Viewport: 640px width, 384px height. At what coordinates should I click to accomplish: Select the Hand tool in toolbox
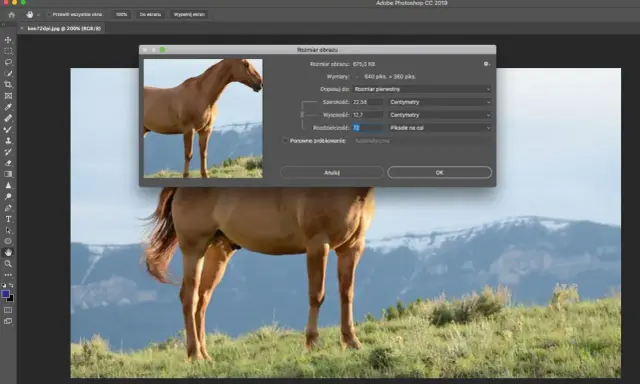(x=8, y=253)
